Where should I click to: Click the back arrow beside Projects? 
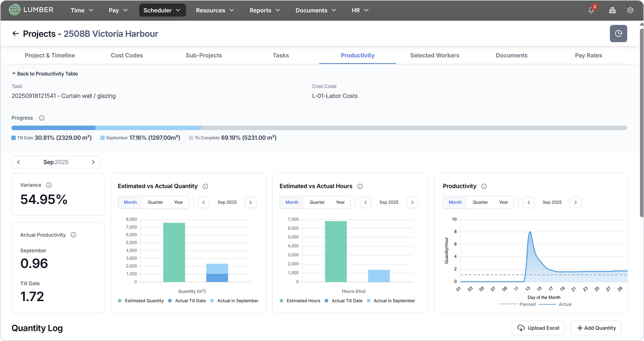tap(15, 34)
